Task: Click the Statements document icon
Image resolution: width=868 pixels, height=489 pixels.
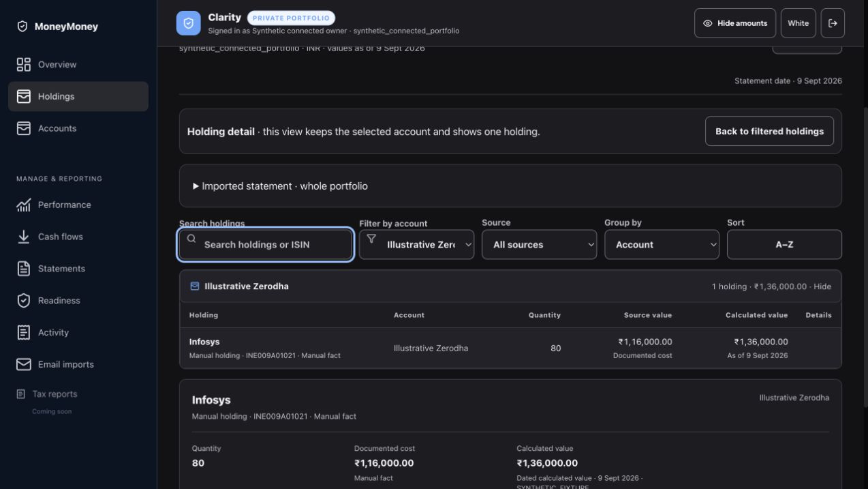Action: pos(24,269)
